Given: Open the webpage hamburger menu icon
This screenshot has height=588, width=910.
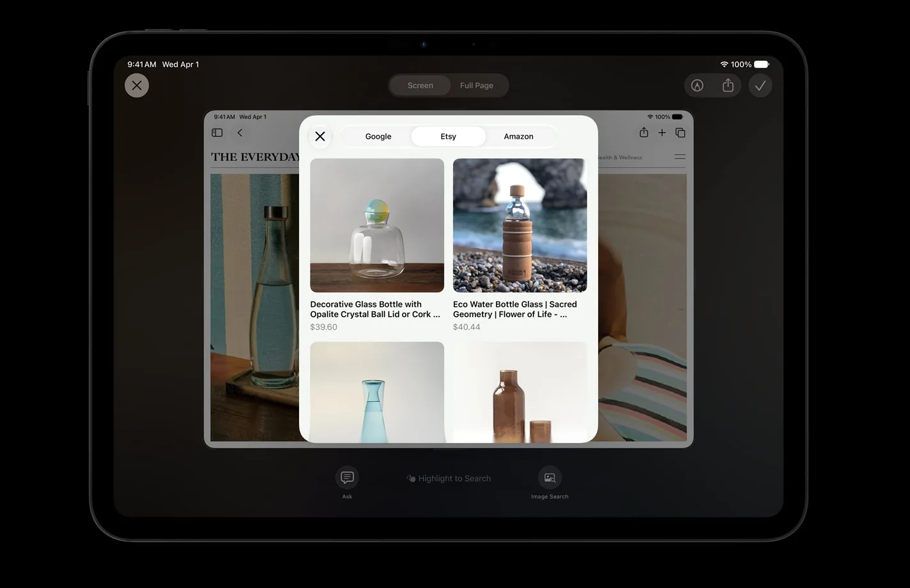Looking at the screenshot, I should tap(680, 157).
